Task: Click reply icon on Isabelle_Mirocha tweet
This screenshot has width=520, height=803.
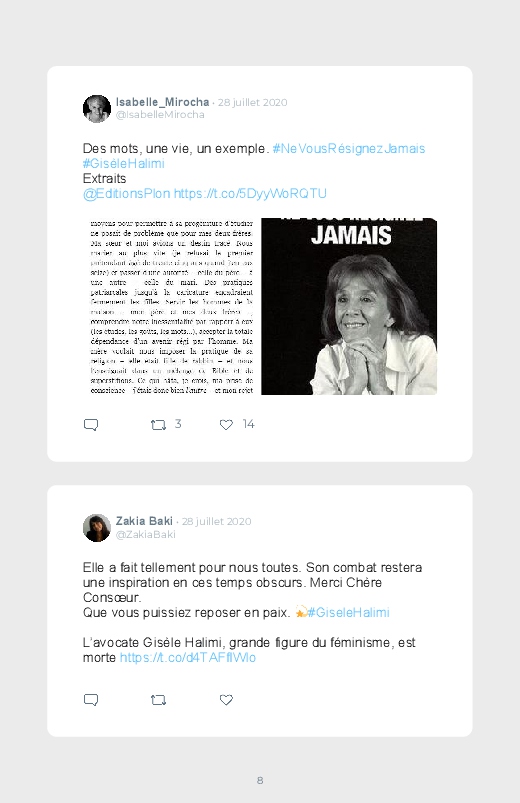Action: (x=91, y=425)
